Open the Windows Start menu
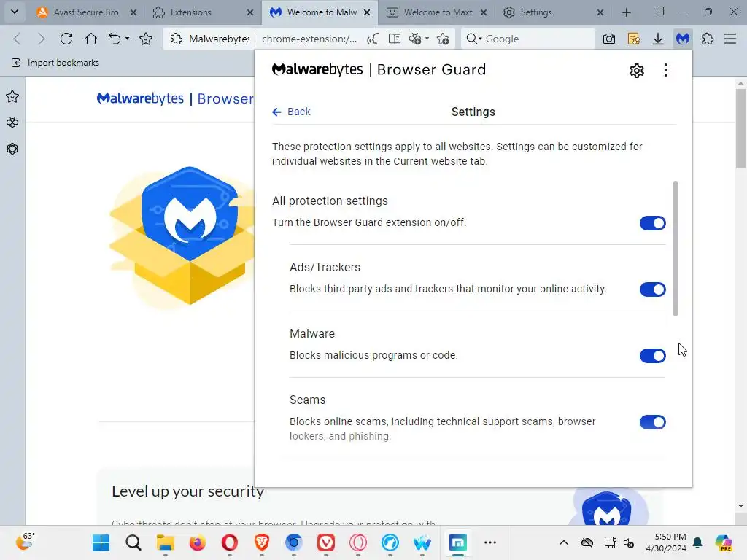Viewport: 747px width, 560px height. (x=101, y=542)
